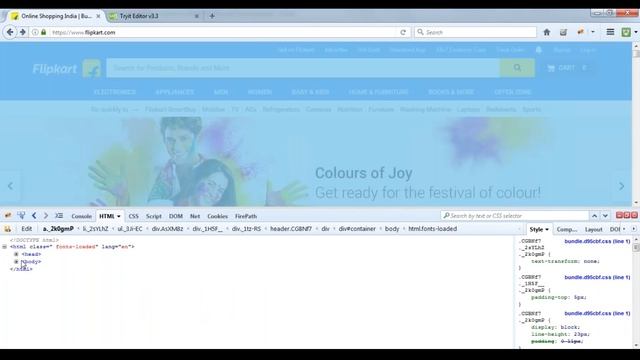Image resolution: width=640 pixels, height=360 pixels.
Task: Select body in the breadcrumb path
Action: pos(392,229)
